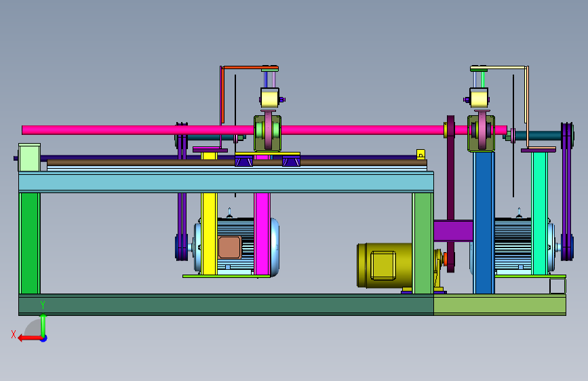Select the green top cap of right head

coord(479,70)
